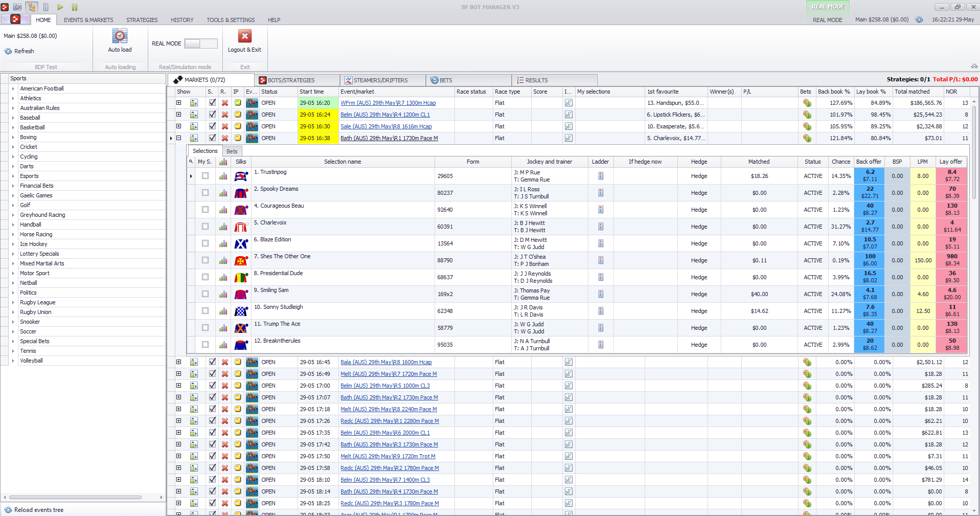Switch to the STEAMERS/DRIFTERS tab
980x516 pixels.
pyautogui.click(x=382, y=80)
